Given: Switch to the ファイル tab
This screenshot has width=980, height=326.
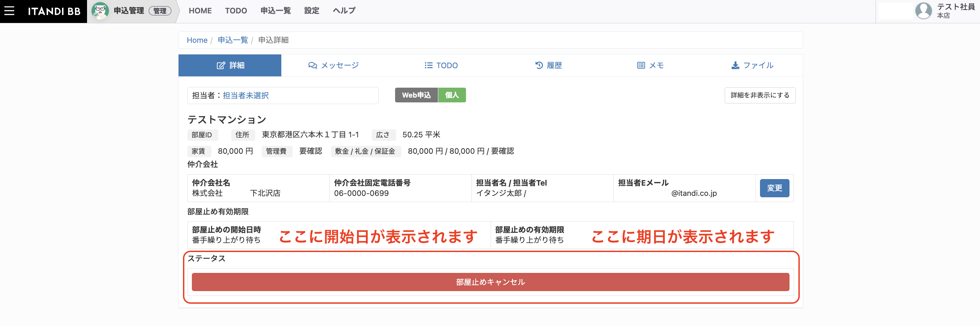Looking at the screenshot, I should (752, 65).
